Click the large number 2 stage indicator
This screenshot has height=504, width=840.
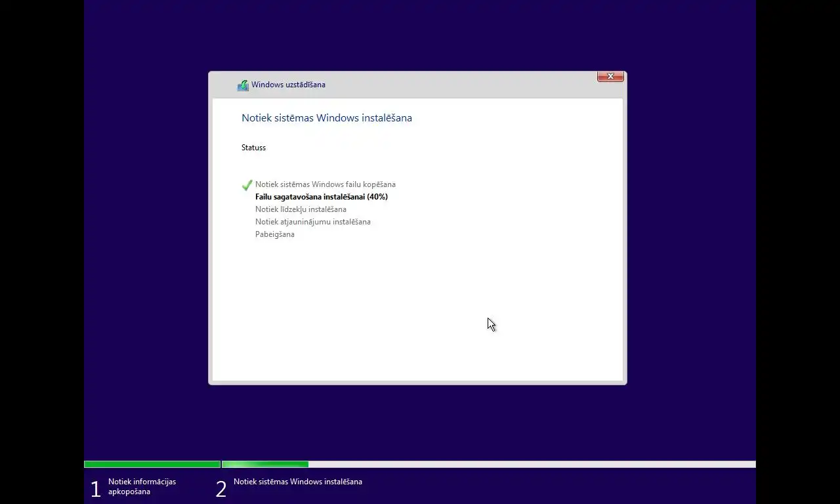pos(221,489)
